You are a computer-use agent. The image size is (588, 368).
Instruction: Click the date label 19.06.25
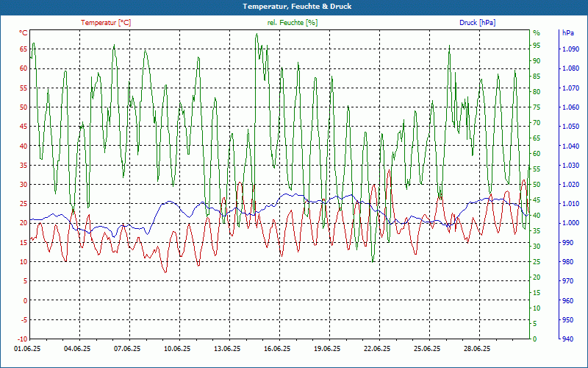coord(327,349)
